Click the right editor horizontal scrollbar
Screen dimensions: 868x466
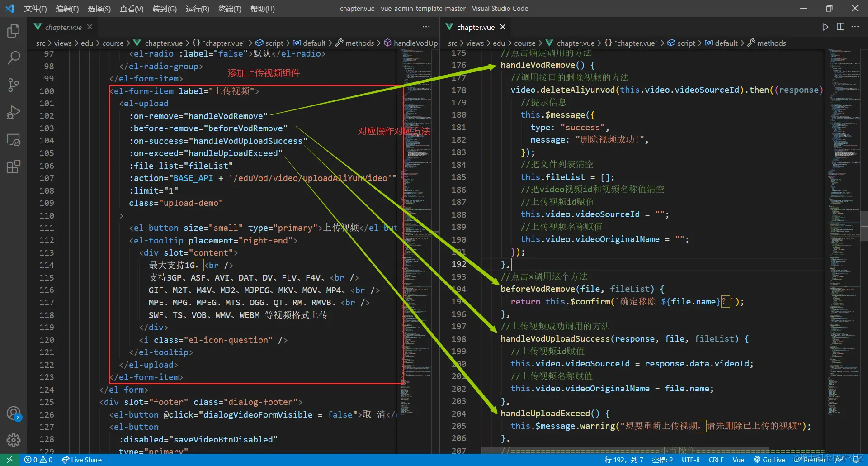[x=625, y=451]
